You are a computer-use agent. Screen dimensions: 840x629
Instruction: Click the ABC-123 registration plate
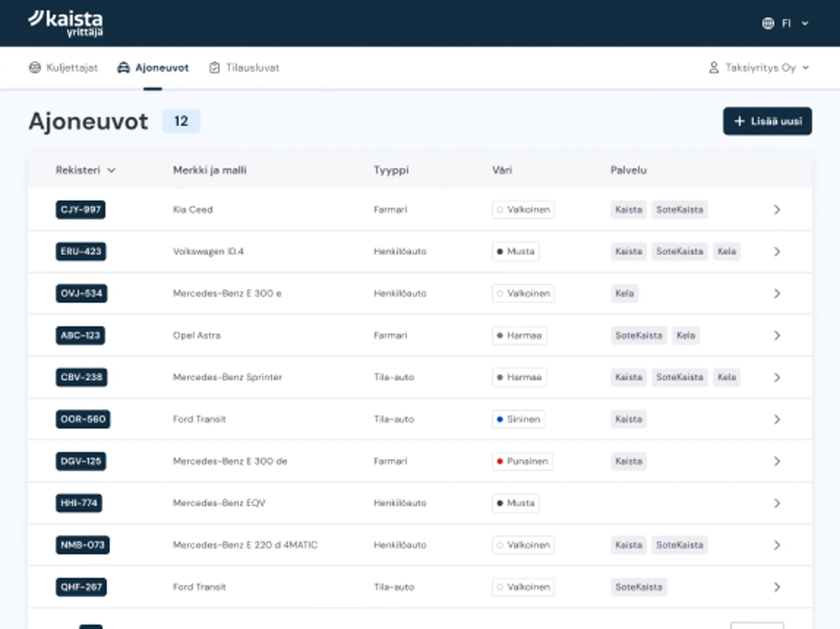80,335
